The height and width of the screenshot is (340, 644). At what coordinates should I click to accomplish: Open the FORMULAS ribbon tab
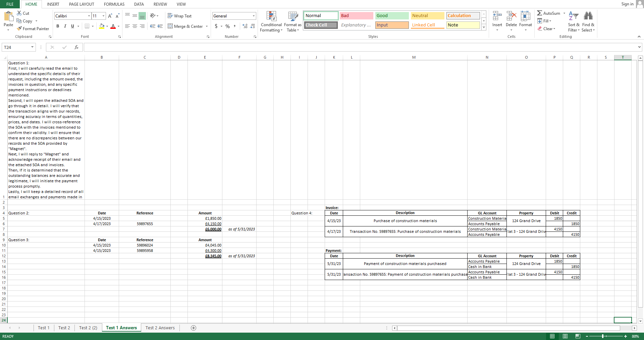[x=114, y=4]
